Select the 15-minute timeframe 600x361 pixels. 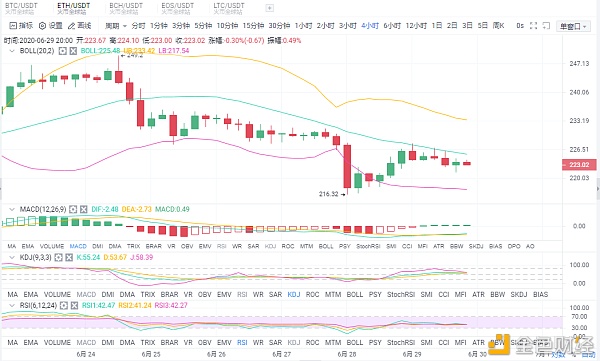pos(253,26)
